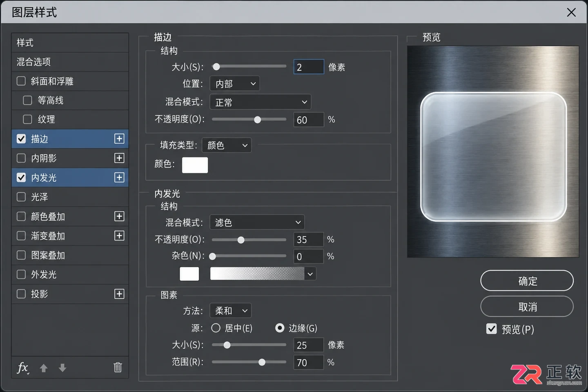Click the stroke 大小(S) slider track
The image size is (588, 392).
[x=249, y=67]
